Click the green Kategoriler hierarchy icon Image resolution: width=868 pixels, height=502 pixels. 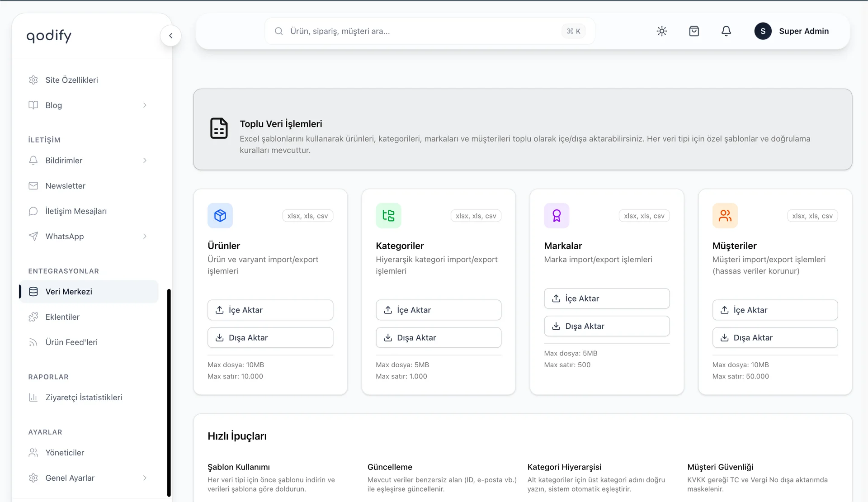388,216
